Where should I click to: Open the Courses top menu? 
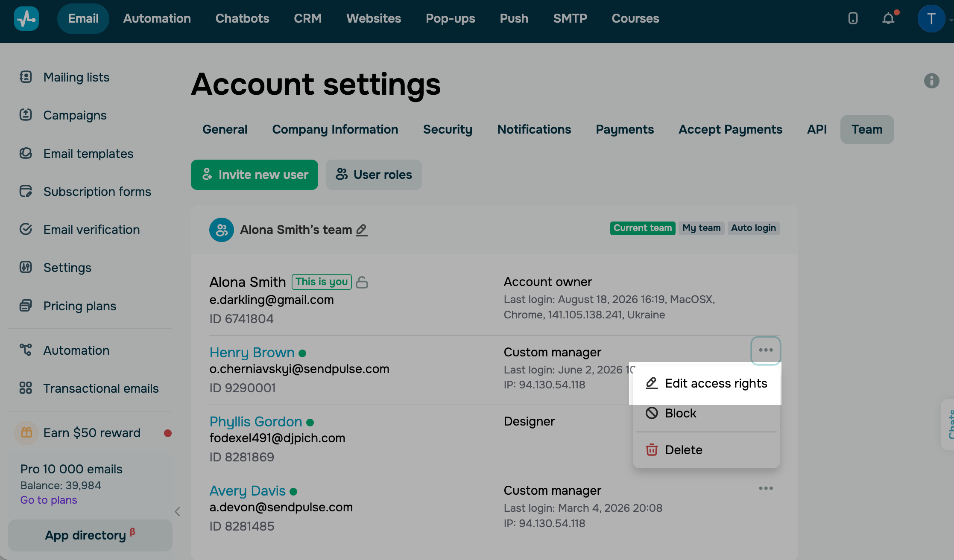pos(635,18)
